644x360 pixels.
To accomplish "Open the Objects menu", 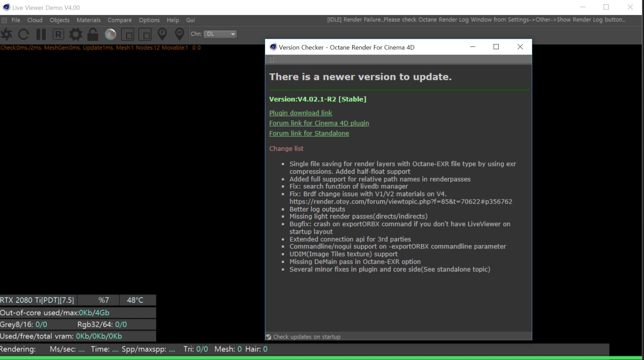I will [60, 20].
